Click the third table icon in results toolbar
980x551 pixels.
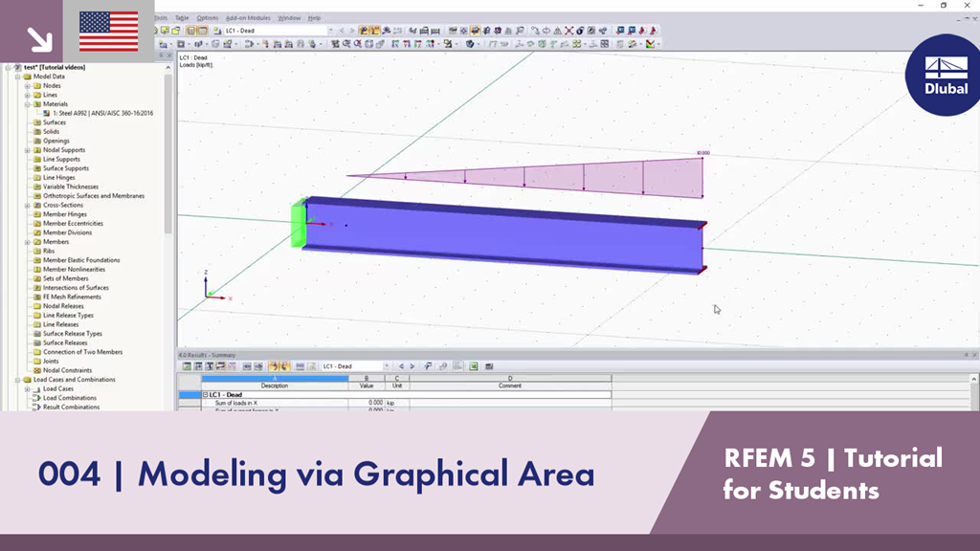pos(210,366)
